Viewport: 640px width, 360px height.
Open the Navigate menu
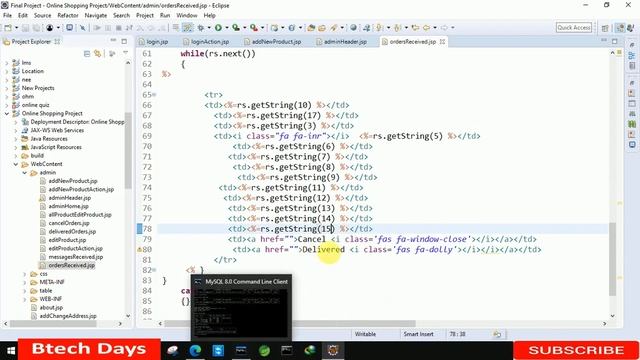[96, 15]
